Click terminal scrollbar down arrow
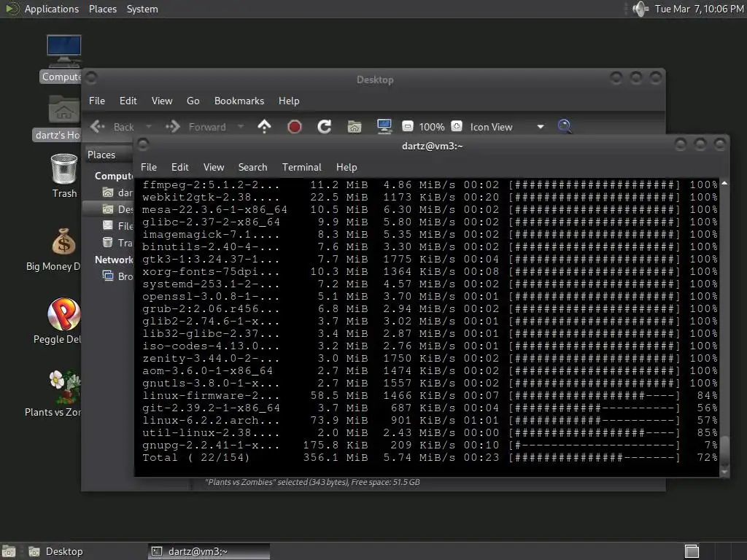The height and width of the screenshot is (560, 747). pos(724,472)
